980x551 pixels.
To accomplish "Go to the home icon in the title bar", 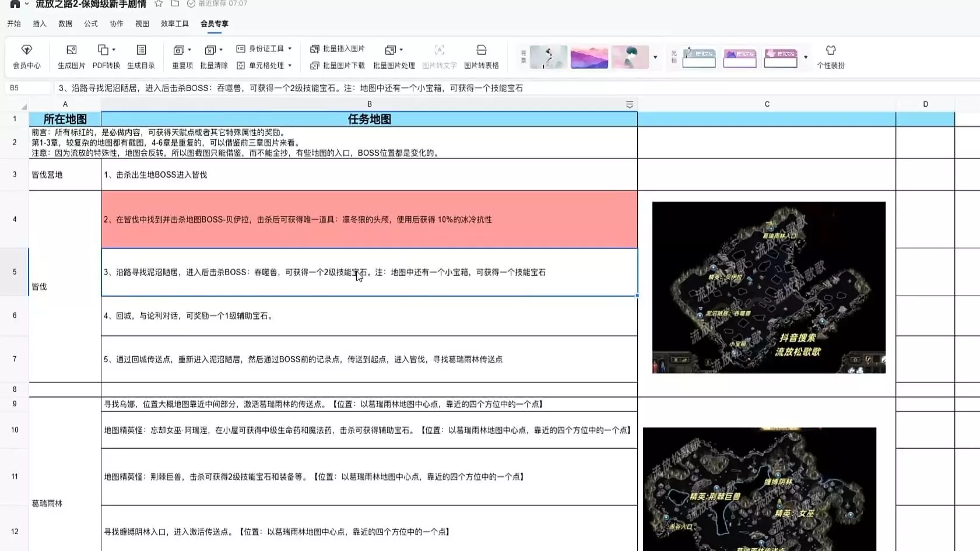I will point(15,3).
